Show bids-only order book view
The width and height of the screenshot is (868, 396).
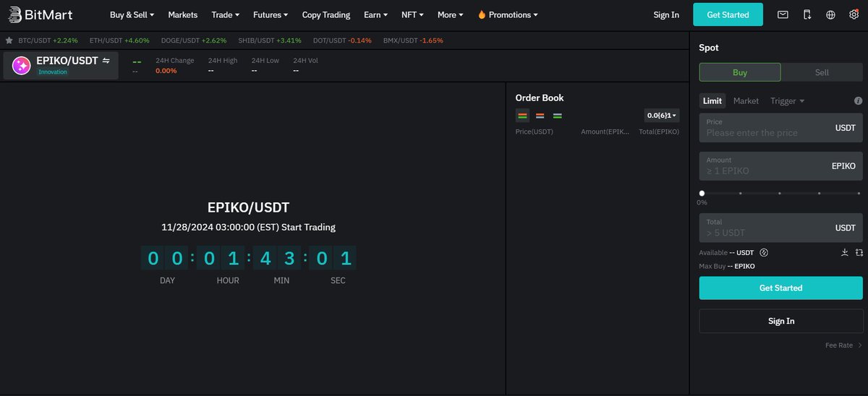pos(557,116)
